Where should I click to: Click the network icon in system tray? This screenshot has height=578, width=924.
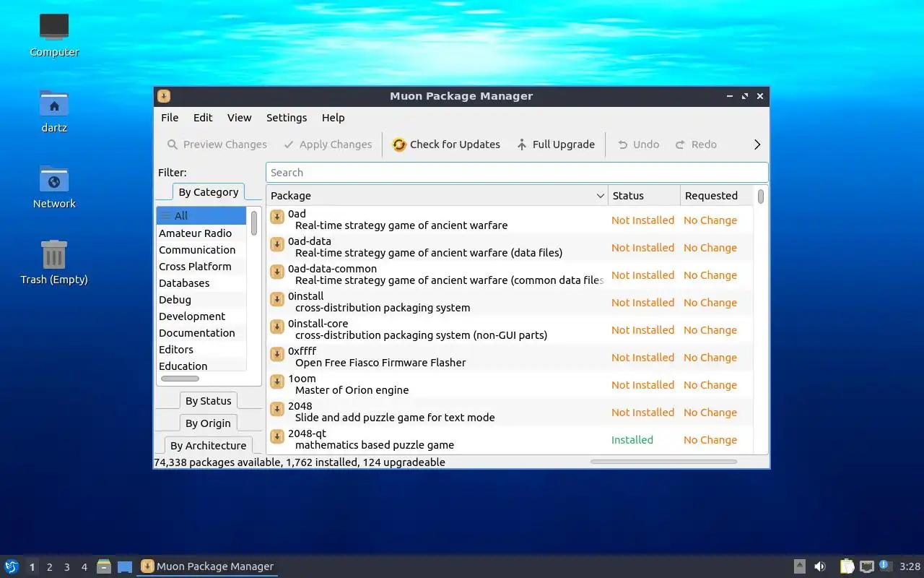(x=867, y=566)
